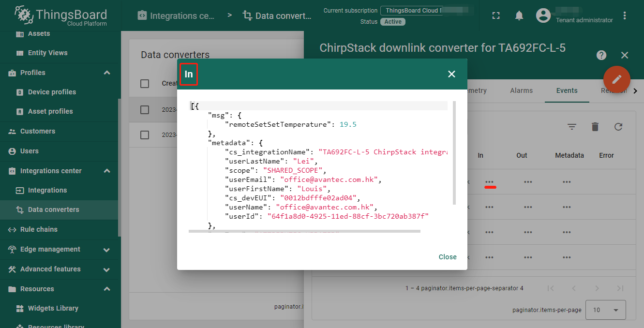Toggle the select-all checkbox in Data converters
The width and height of the screenshot is (644, 328).
[145, 84]
